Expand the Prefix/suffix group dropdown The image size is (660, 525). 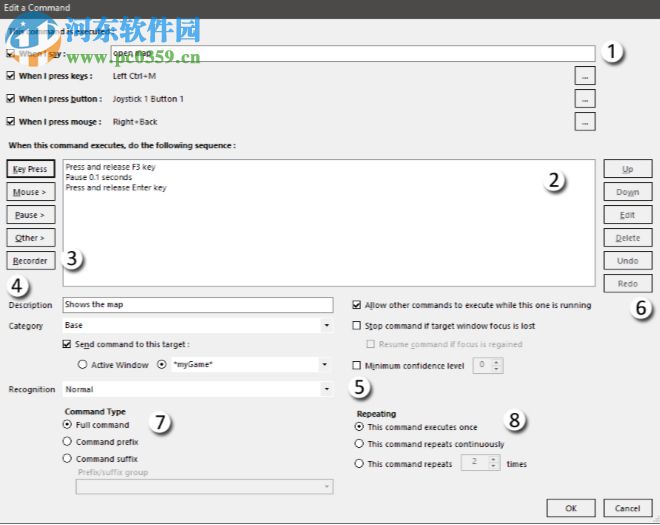[327, 487]
